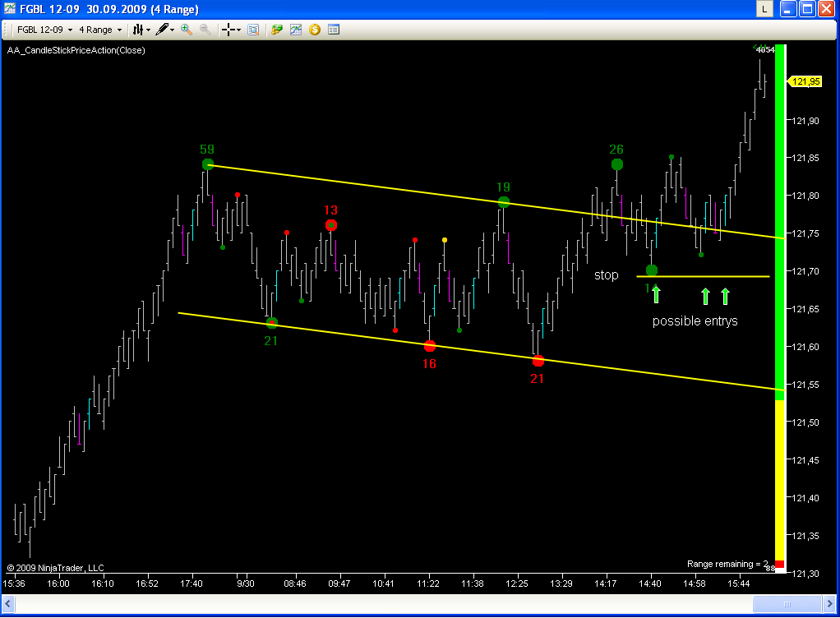Click the L link button in title bar
The width and height of the screenshot is (840, 618).
click(x=764, y=8)
